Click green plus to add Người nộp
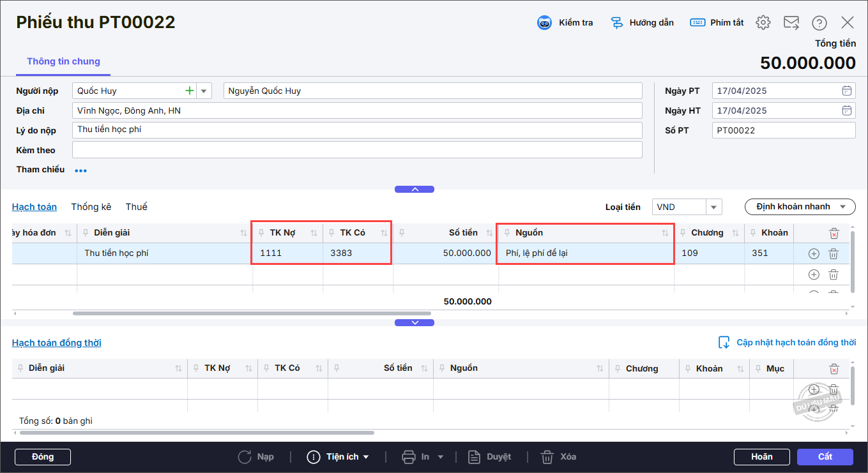Image resolution: width=868 pixels, height=473 pixels. [189, 91]
